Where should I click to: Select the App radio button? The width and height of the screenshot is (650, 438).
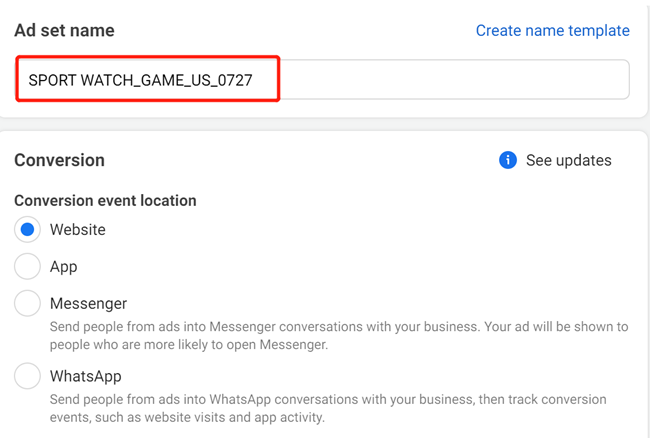point(28,266)
